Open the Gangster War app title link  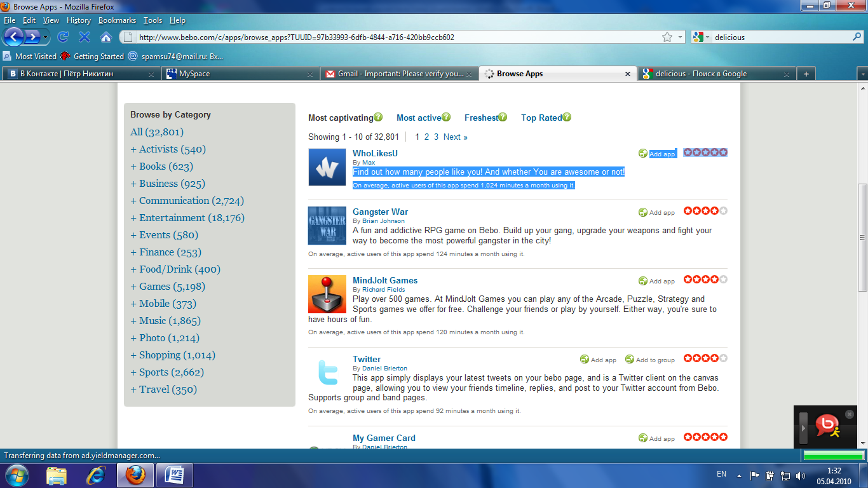click(x=381, y=212)
